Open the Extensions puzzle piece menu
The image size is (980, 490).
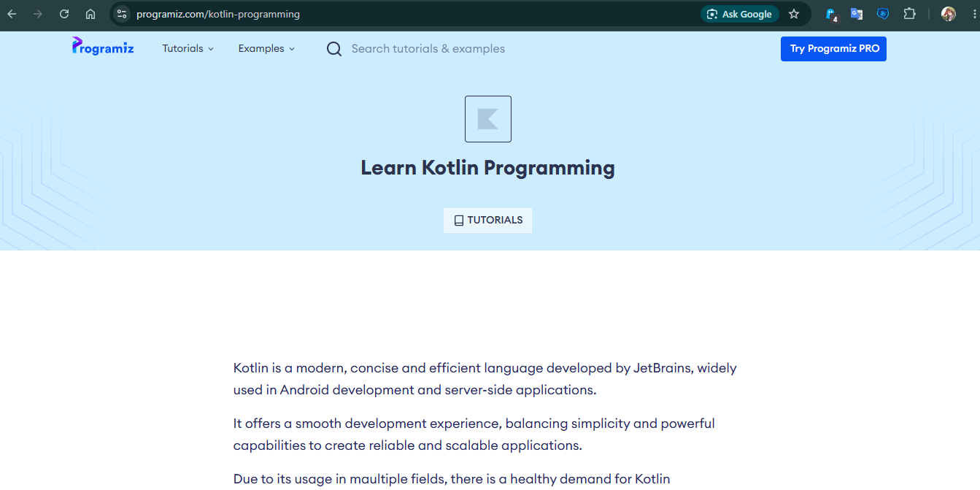coord(909,14)
